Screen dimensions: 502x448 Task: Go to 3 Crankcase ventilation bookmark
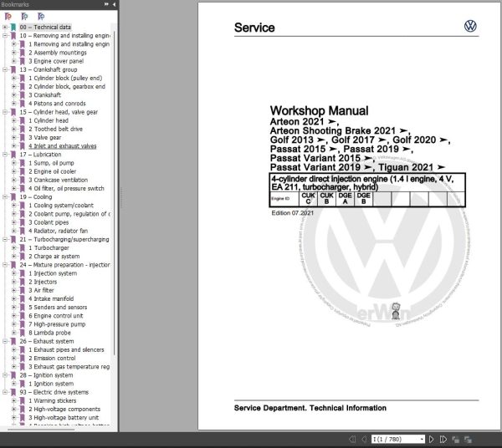tap(59, 180)
